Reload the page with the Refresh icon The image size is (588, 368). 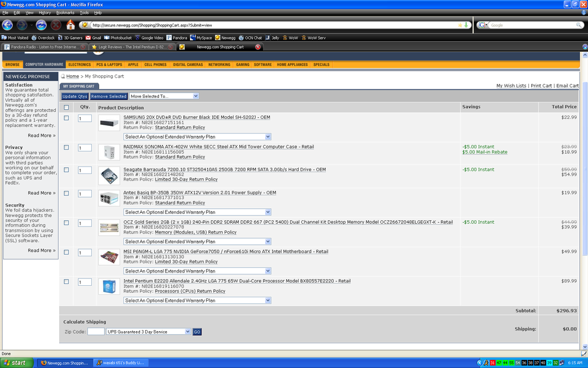point(41,25)
